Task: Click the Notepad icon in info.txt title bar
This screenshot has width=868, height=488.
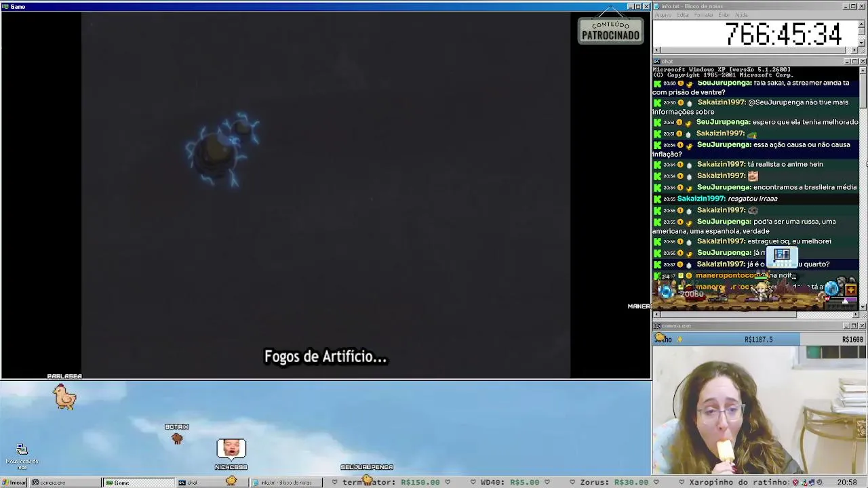Action: (x=656, y=6)
